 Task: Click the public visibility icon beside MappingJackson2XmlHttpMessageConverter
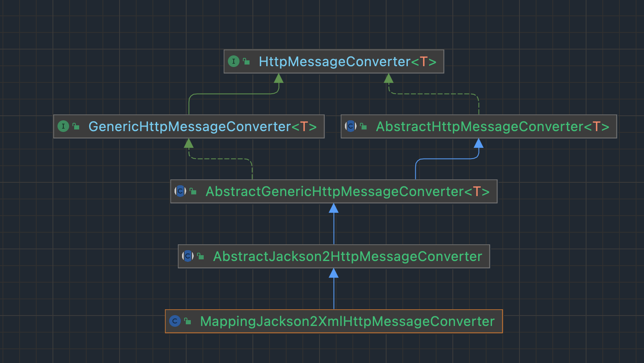coord(187,321)
